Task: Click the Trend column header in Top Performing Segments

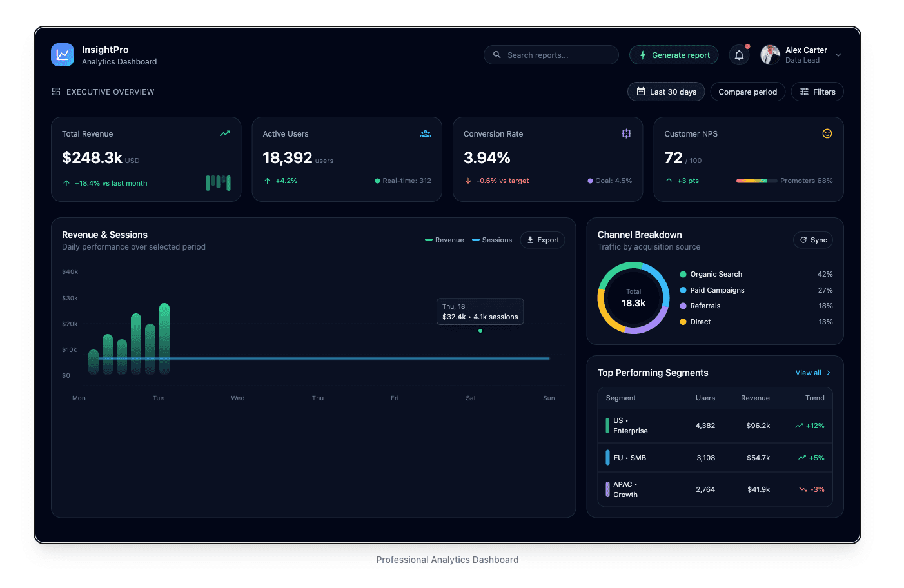Action: tap(814, 398)
